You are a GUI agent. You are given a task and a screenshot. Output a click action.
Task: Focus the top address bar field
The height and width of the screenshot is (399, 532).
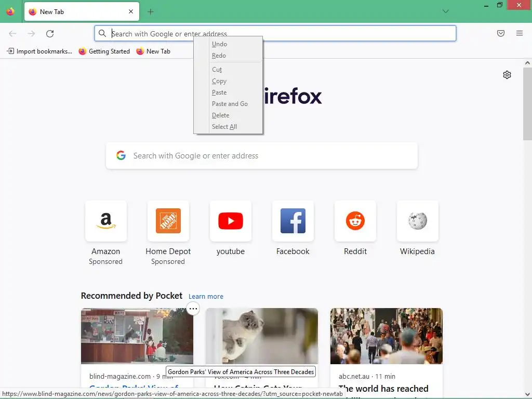(x=275, y=33)
